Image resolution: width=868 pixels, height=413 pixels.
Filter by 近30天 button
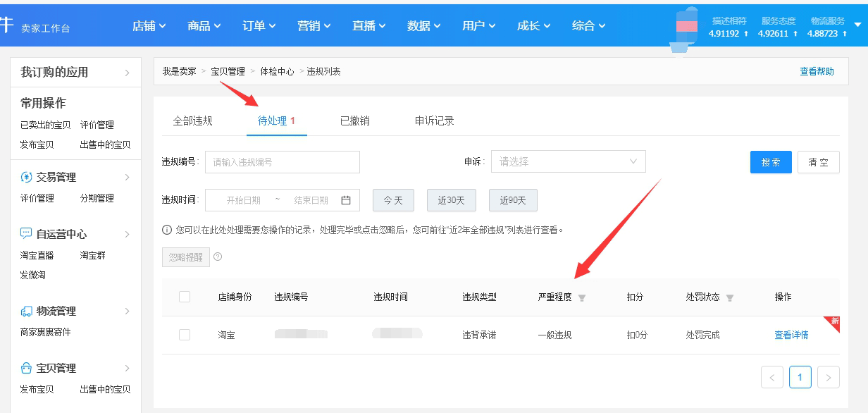click(451, 200)
